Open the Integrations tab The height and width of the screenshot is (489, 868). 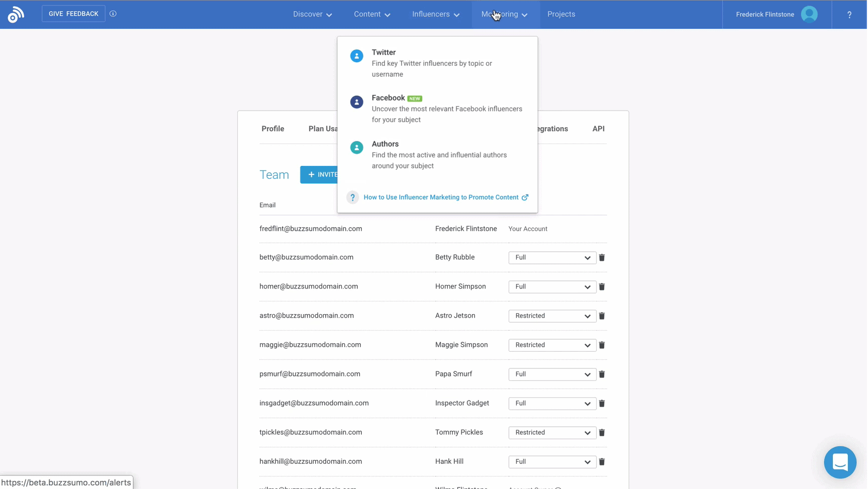point(553,129)
